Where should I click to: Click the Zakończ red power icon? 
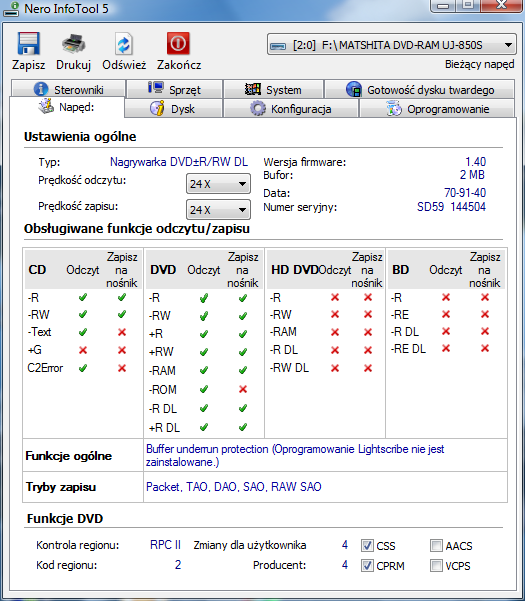pyautogui.click(x=178, y=43)
